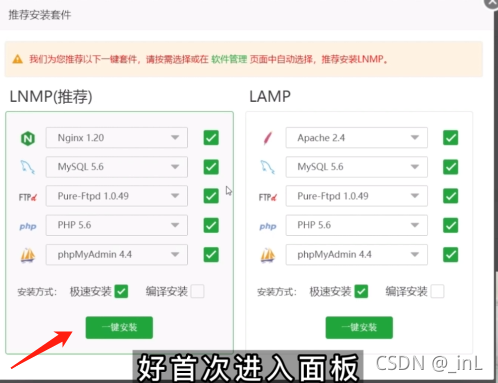Uncheck LNMP phpMyAdmin 4.4 checkbox
The width and height of the screenshot is (498, 383).
coord(211,255)
